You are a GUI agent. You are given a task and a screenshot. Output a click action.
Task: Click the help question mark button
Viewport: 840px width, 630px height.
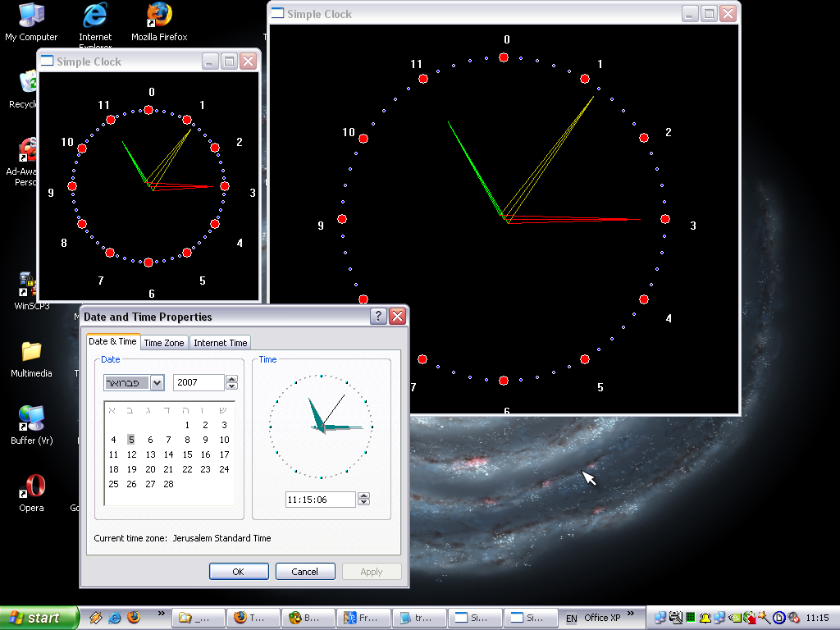click(378, 317)
